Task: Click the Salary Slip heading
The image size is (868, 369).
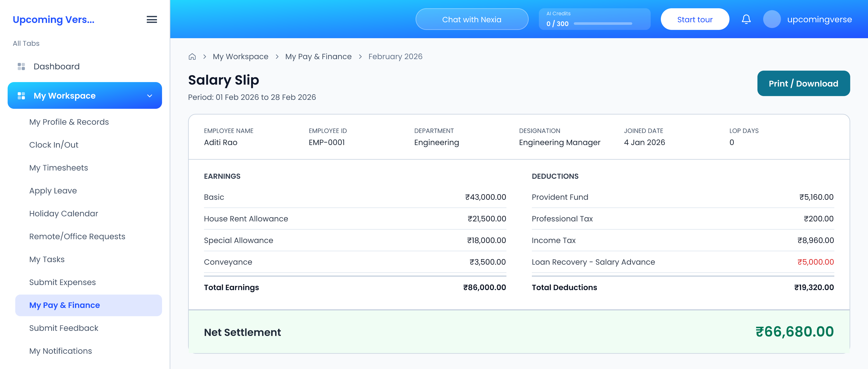Action: click(x=223, y=80)
